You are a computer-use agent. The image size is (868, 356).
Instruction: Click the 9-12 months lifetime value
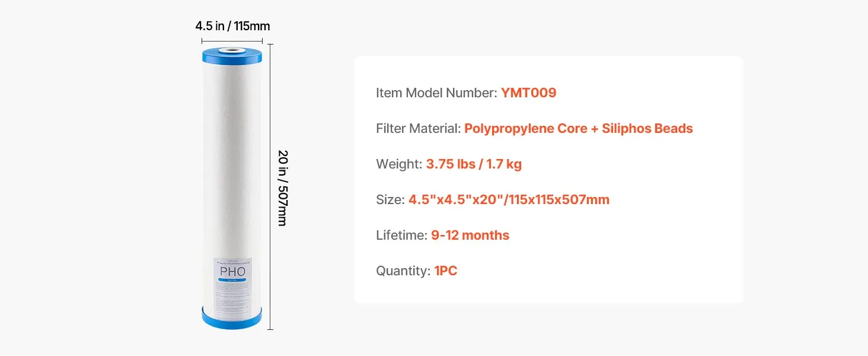(x=470, y=235)
